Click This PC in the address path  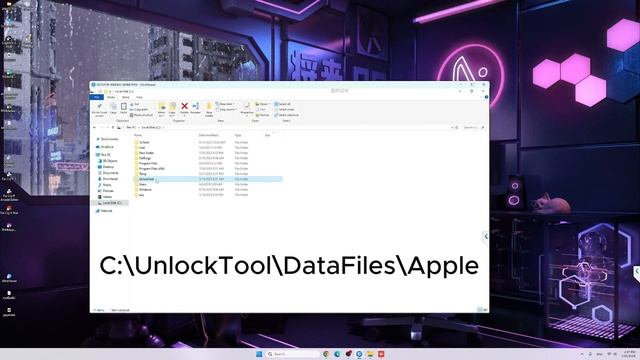(131, 127)
